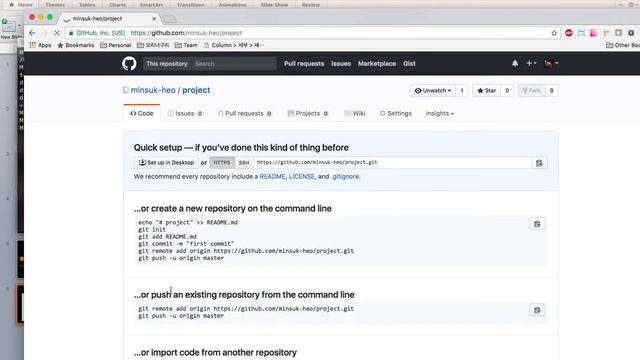640x360 pixels.
Task: Expand the Insights dropdown tab
Action: point(440,113)
